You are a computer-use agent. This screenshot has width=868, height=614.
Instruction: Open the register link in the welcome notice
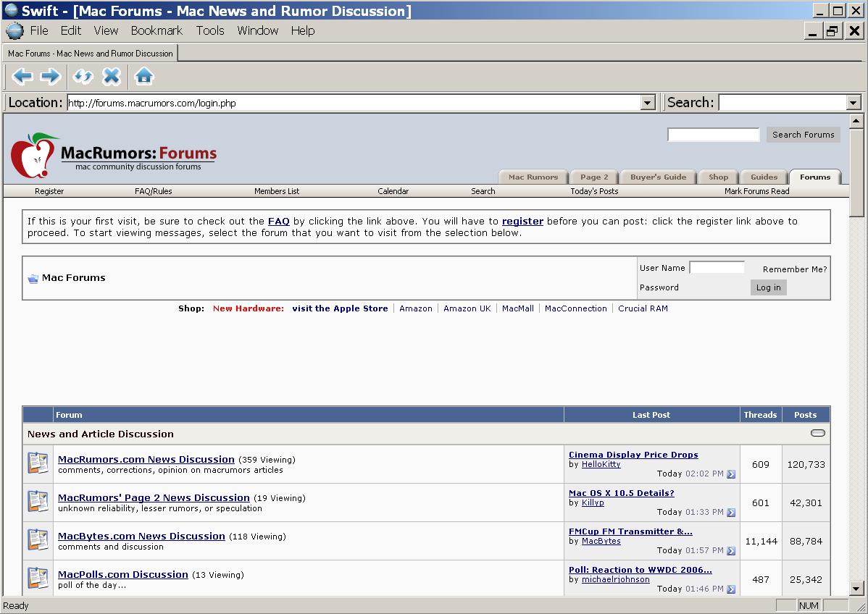[x=522, y=222]
